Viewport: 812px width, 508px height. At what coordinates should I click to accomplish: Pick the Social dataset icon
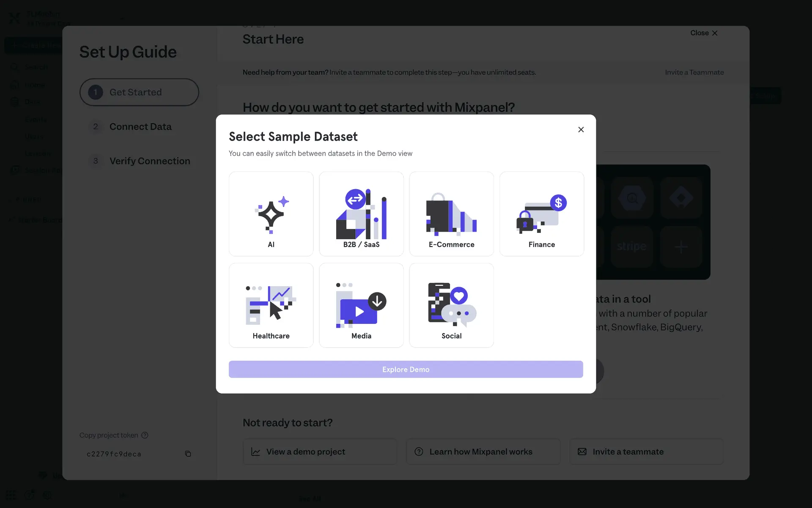(451, 305)
